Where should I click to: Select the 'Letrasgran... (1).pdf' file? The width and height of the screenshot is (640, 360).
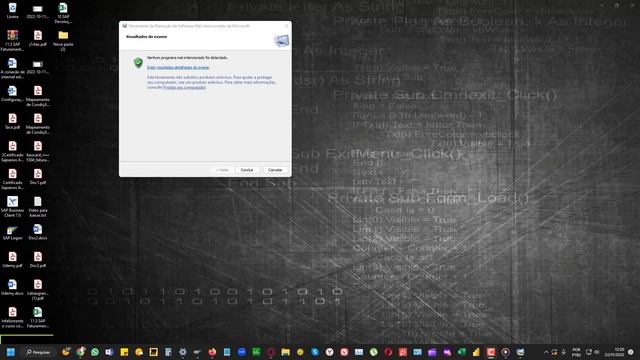tap(38, 290)
